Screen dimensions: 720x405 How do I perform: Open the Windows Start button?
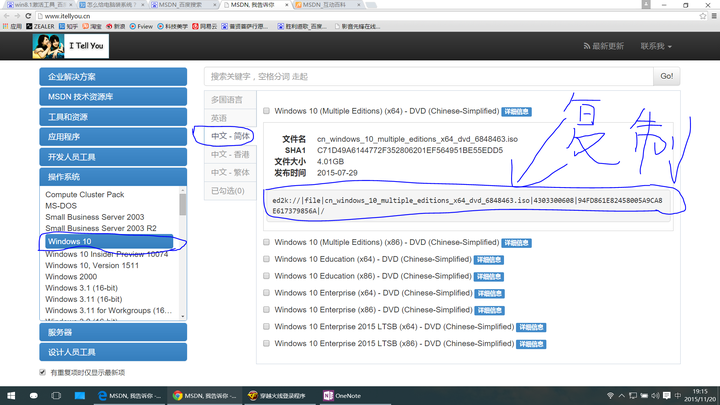coord(11,395)
